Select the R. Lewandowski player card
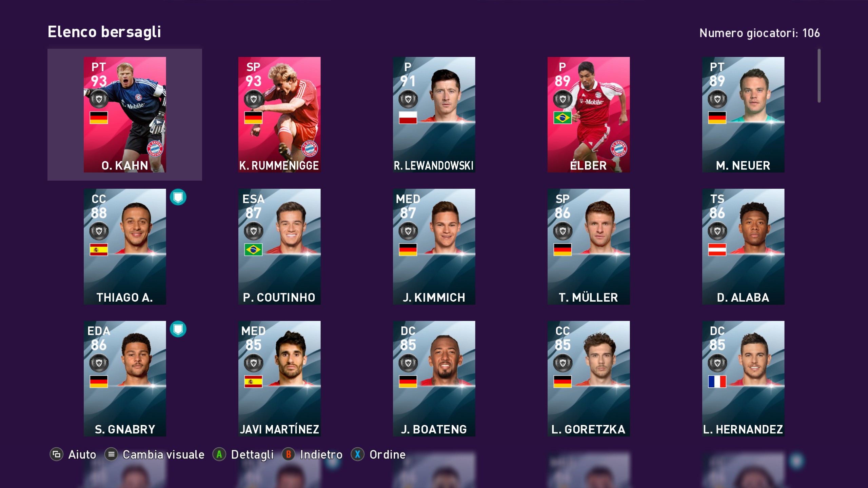The height and width of the screenshot is (488, 868). click(x=434, y=115)
